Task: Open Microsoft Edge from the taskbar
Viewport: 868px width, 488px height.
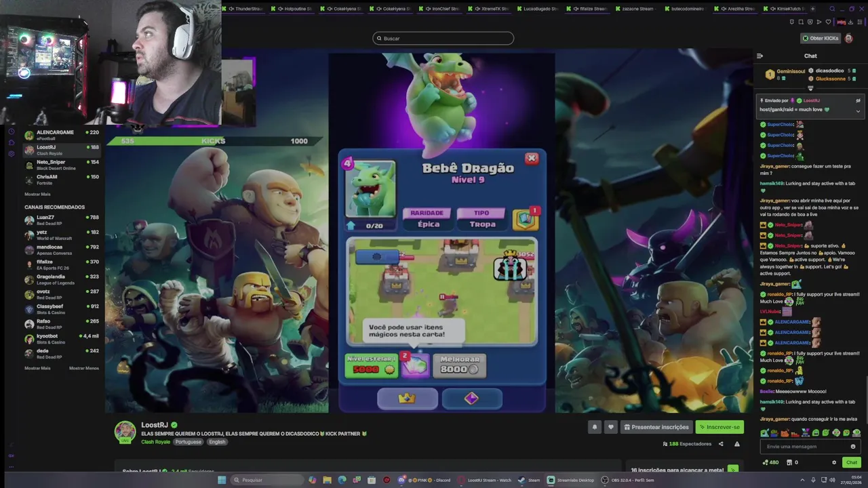Action: point(342,480)
